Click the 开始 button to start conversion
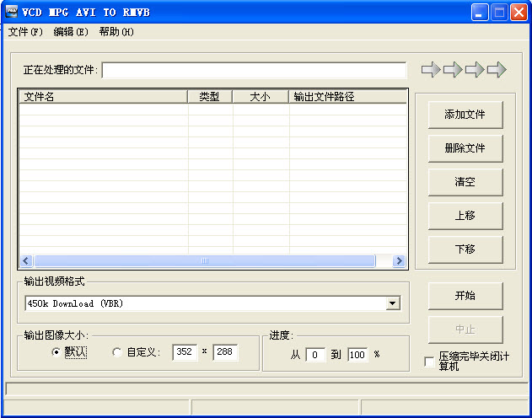The height and width of the screenshot is (418, 532). click(x=465, y=296)
